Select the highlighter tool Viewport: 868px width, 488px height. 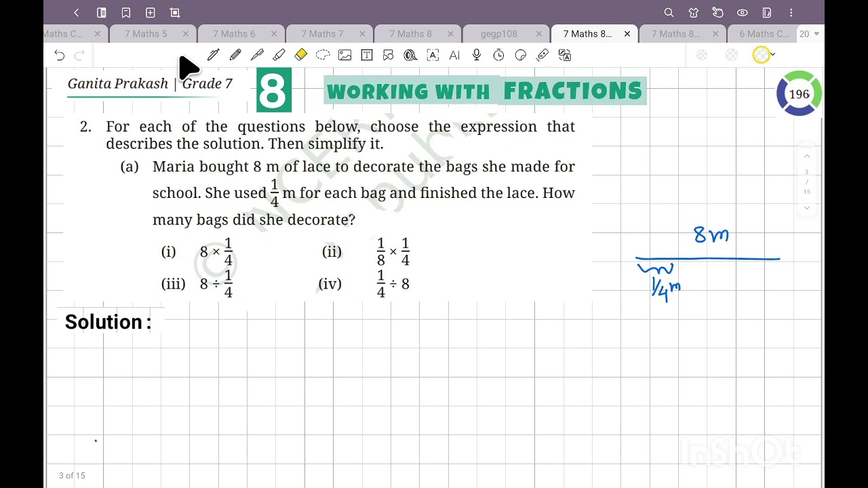tap(279, 55)
